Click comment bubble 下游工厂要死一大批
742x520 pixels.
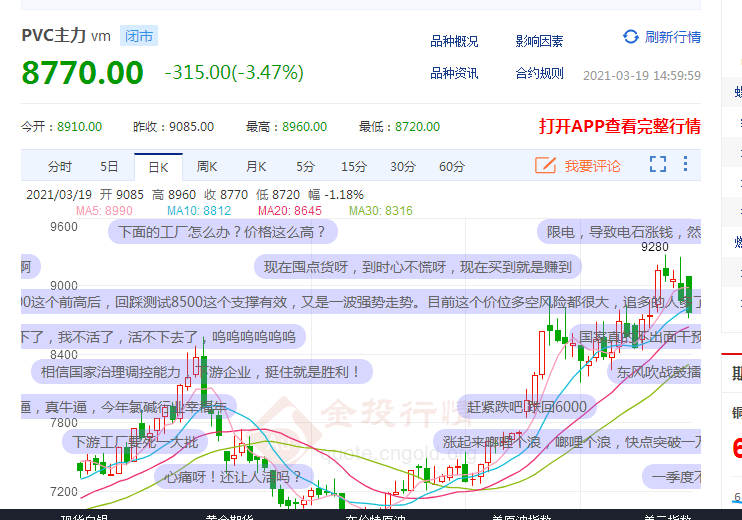(135, 441)
